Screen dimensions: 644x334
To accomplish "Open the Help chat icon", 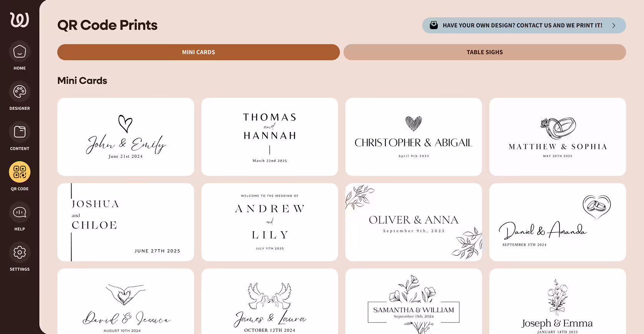I will click(x=20, y=212).
